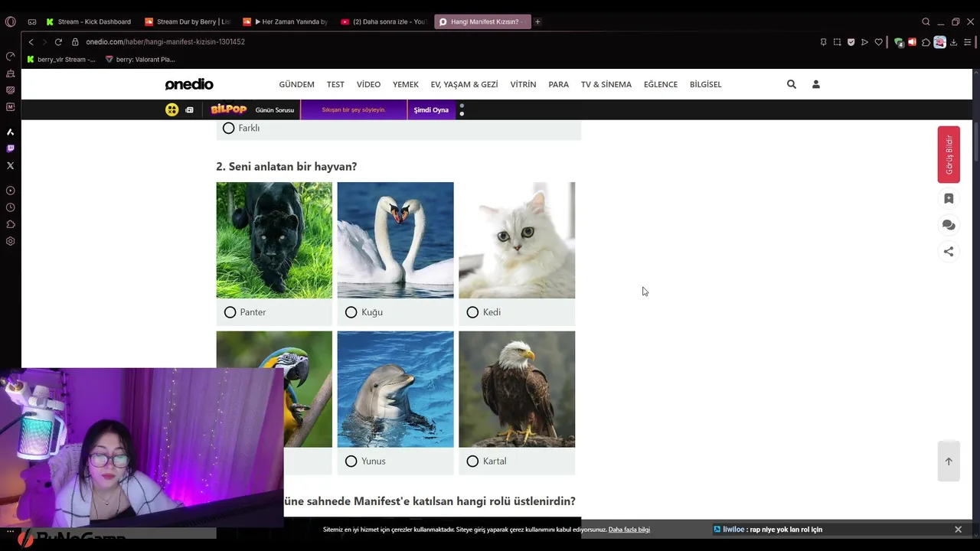This screenshot has width=980, height=551.
Task: Select the Kartal radio option
Action: 472,461
